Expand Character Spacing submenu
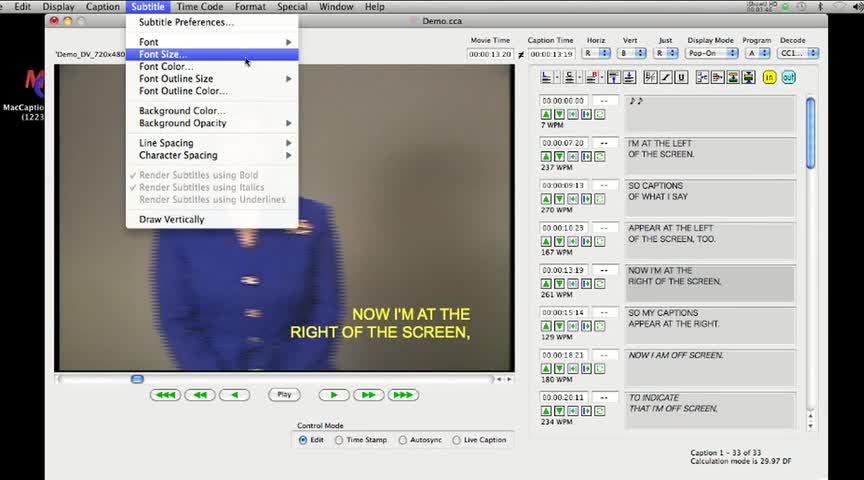Screen dimensions: 864x480 click(212, 155)
